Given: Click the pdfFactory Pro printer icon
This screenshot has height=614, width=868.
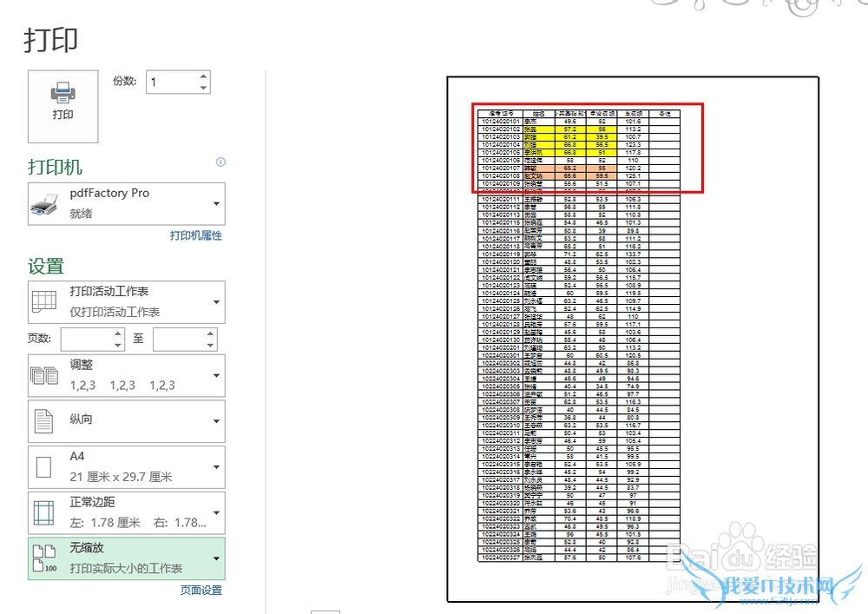Looking at the screenshot, I should click(44, 205).
